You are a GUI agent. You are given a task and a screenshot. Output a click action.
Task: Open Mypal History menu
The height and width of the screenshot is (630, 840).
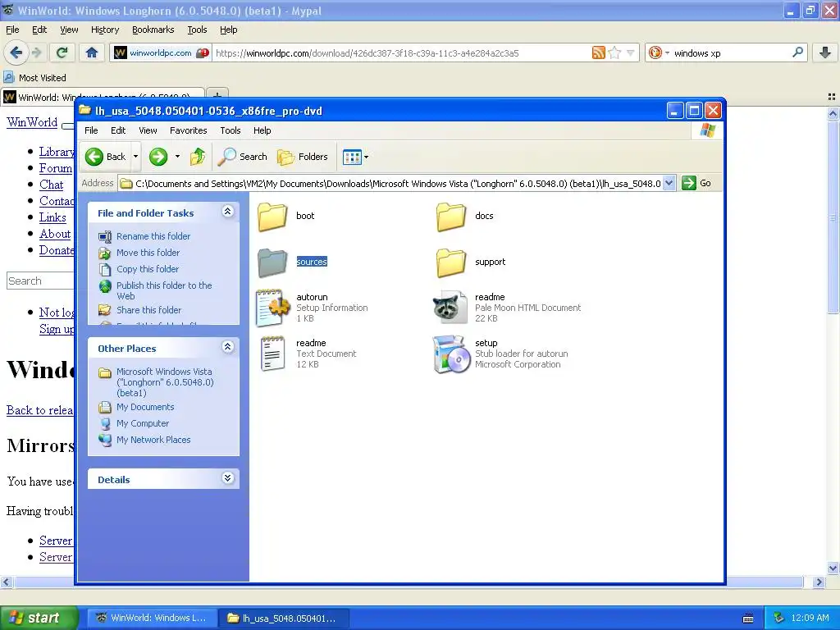point(104,30)
